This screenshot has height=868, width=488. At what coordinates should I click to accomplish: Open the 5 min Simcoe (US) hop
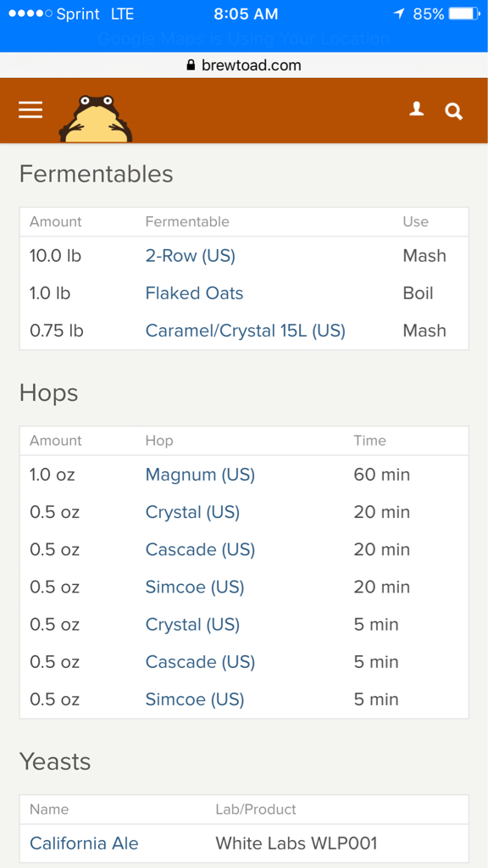point(195,699)
